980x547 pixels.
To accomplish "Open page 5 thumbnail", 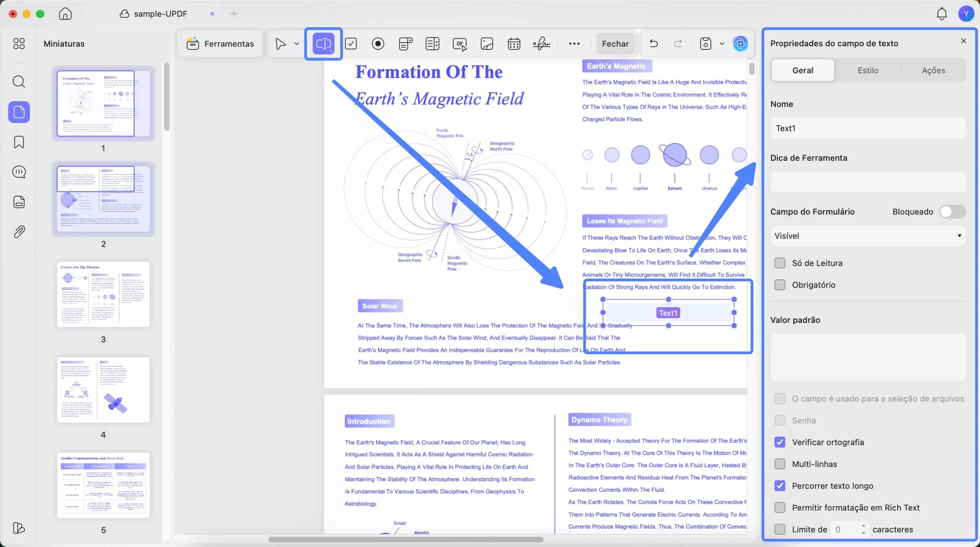I will tap(103, 485).
